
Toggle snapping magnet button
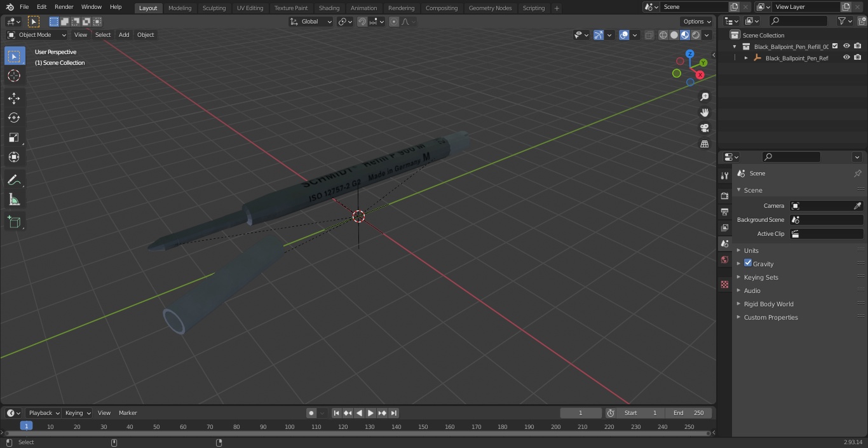(362, 22)
